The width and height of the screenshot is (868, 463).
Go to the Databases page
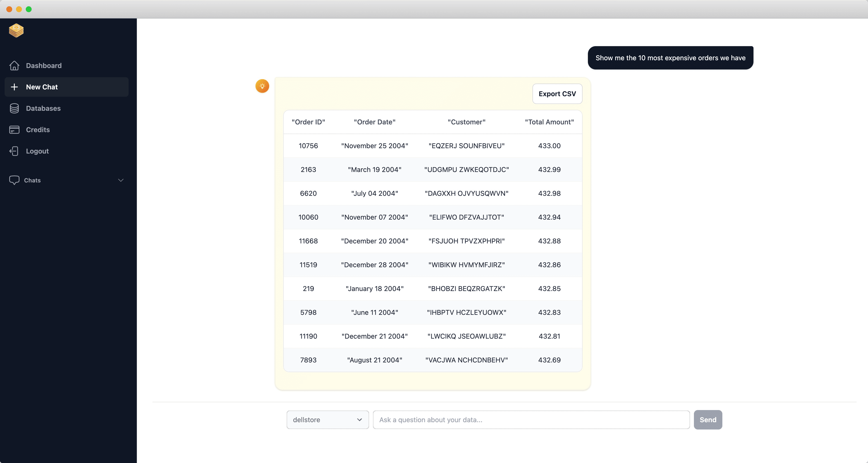[43, 108]
